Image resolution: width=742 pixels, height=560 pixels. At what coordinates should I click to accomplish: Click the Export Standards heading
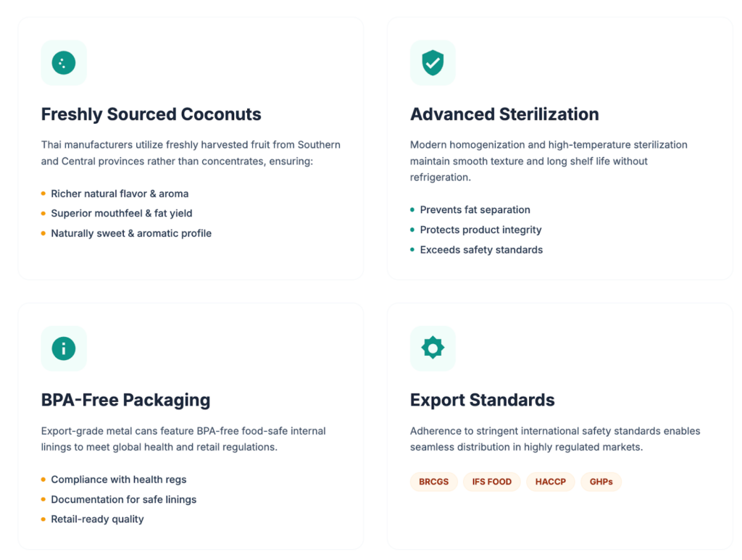pos(482,400)
